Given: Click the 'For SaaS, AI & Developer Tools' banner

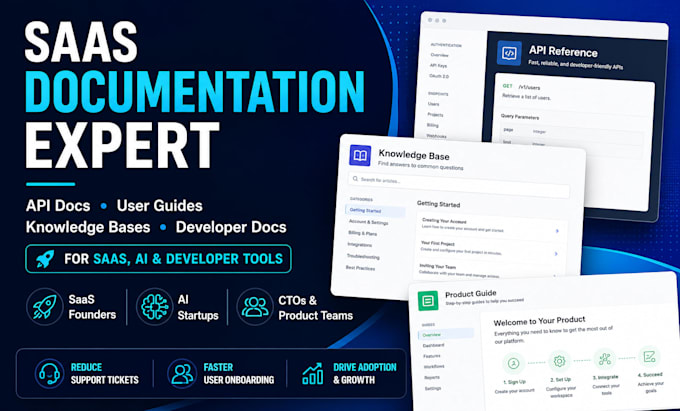Looking at the screenshot, I should click(158, 259).
